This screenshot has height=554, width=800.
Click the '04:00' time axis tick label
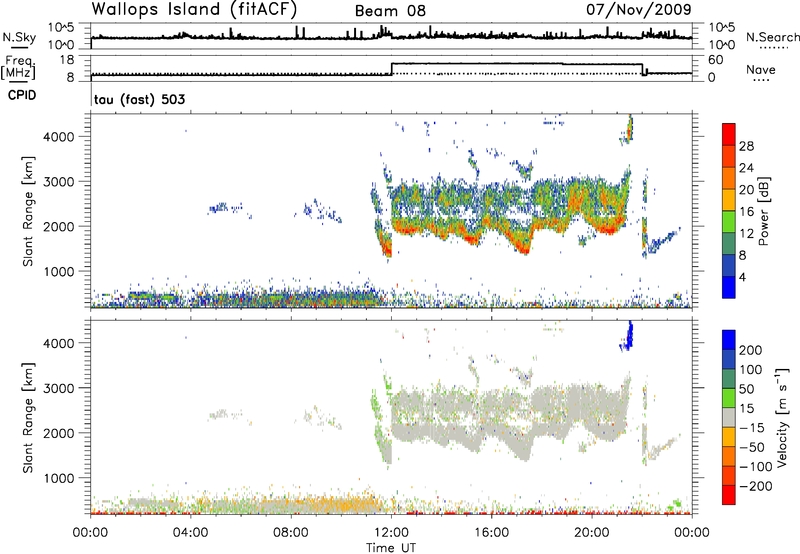(191, 533)
